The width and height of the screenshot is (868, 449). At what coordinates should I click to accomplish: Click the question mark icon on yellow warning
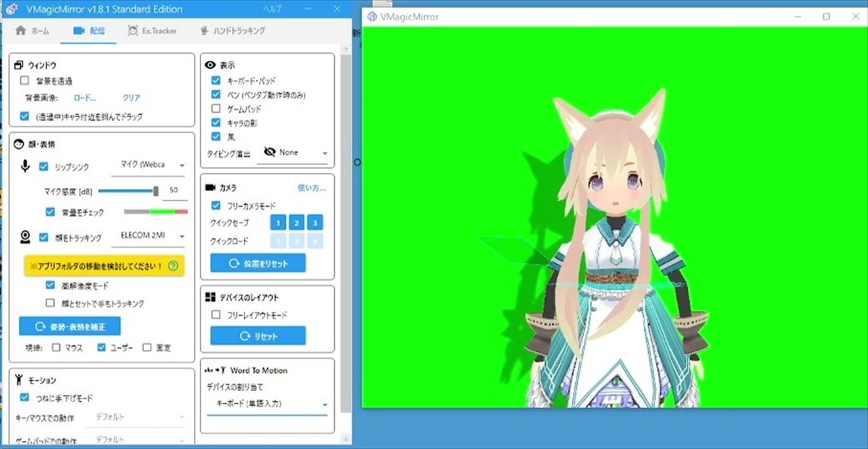point(173,266)
